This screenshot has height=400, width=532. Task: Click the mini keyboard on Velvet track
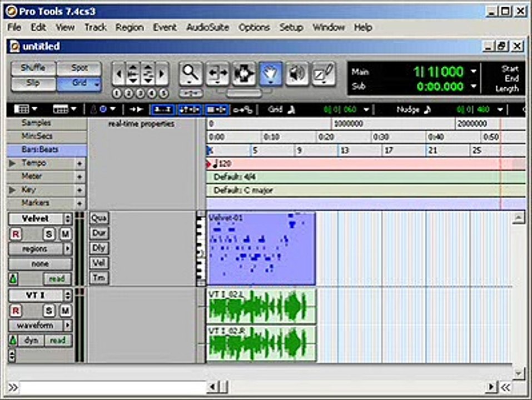[x=201, y=249]
